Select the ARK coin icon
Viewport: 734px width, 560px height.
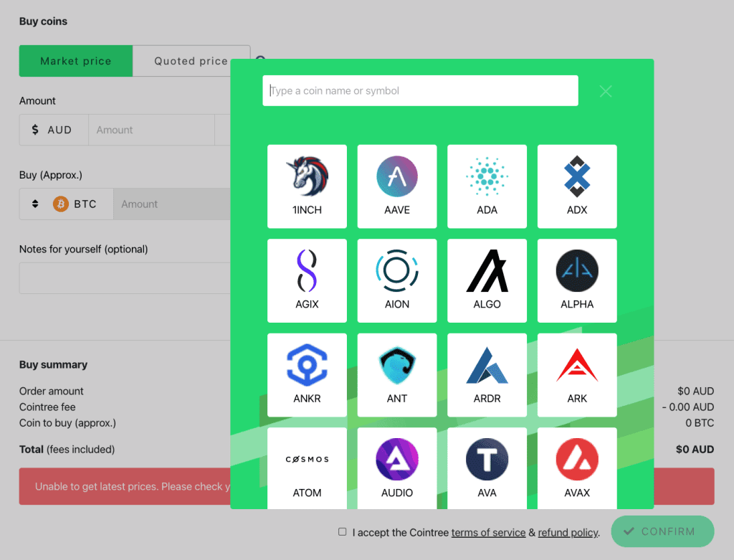tap(577, 374)
